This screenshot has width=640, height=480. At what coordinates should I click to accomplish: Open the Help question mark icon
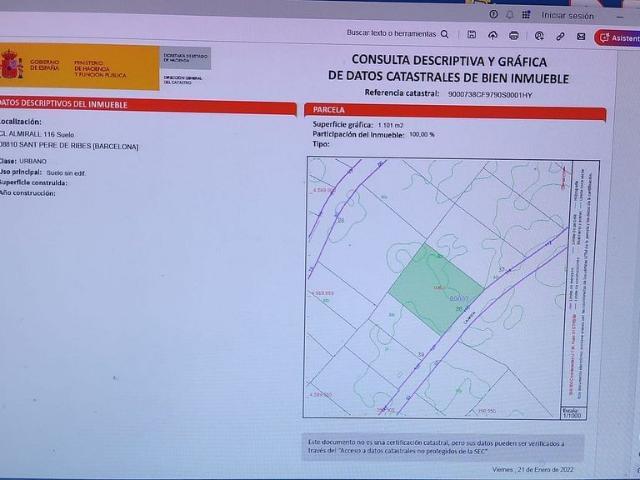(493, 15)
